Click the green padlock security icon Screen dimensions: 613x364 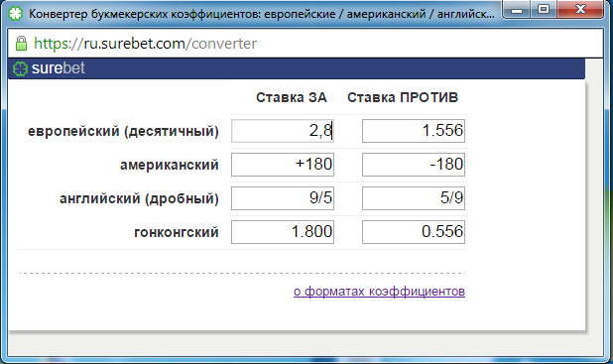click(x=21, y=44)
